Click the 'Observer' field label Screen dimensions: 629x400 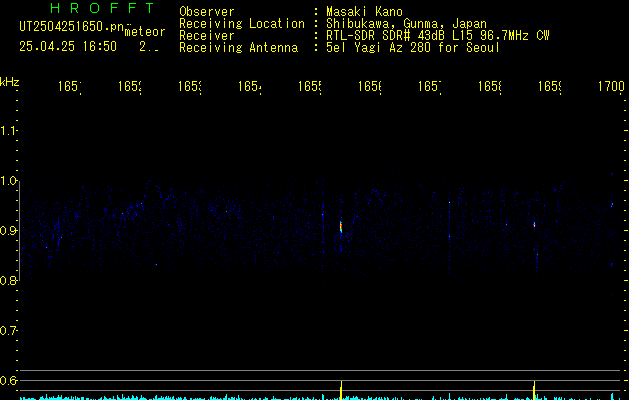point(207,12)
